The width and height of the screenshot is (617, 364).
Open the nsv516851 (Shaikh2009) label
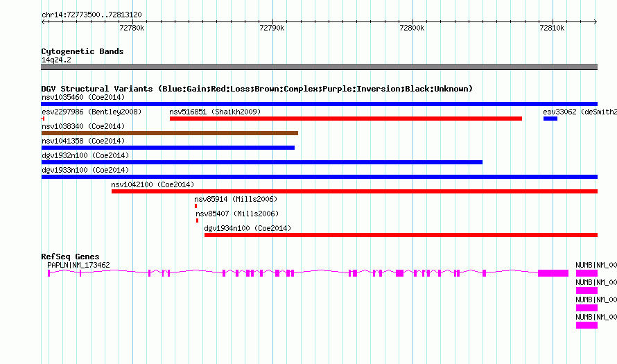[x=215, y=112]
